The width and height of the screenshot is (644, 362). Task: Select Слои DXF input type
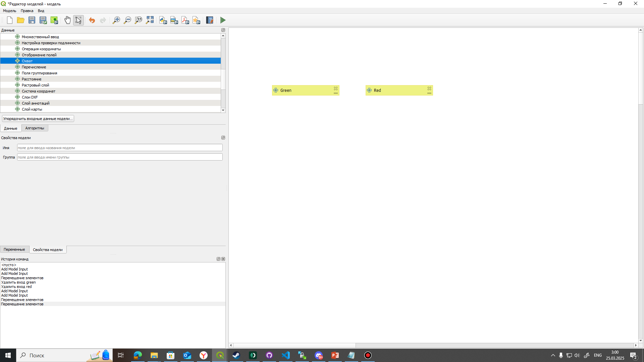tap(110, 97)
